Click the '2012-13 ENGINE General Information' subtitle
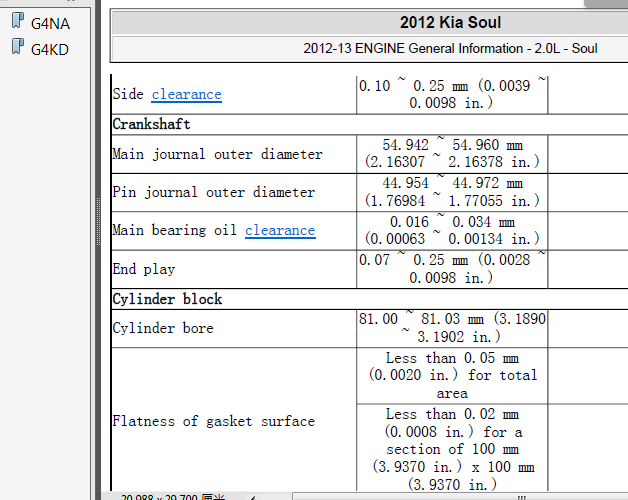Viewport: 628px width, 500px height. click(450, 49)
